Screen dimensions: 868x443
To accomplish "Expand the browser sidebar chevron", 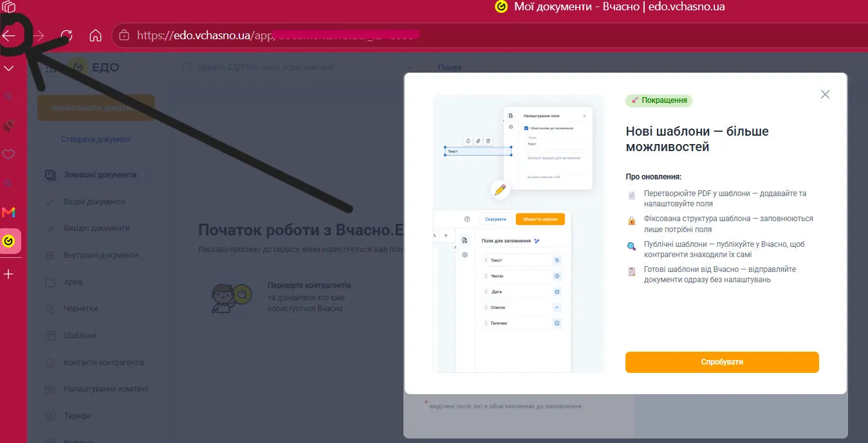I will 9,68.
